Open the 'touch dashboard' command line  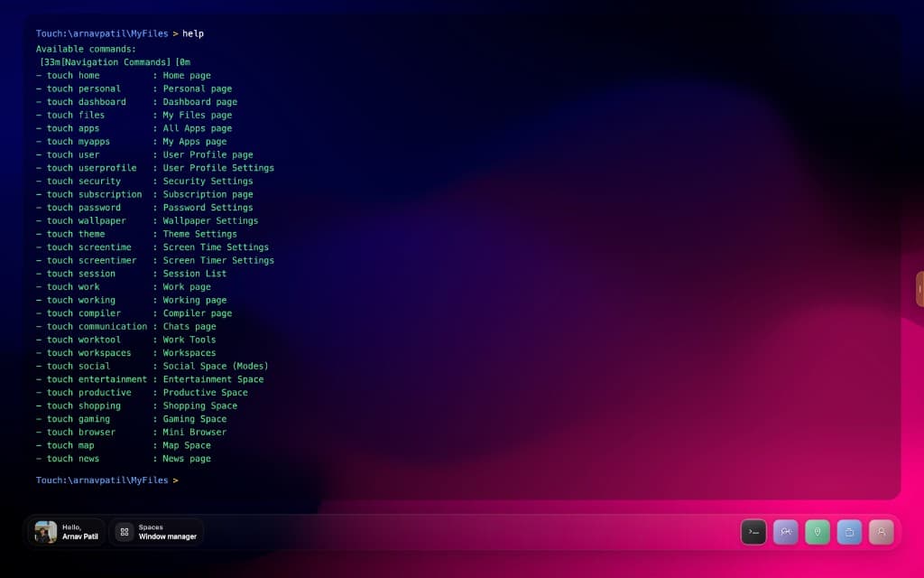click(x=84, y=101)
